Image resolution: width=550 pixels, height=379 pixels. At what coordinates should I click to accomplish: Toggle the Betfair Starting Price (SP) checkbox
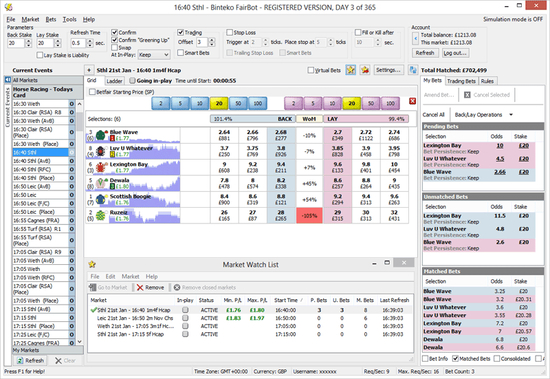pyautogui.click(x=92, y=92)
